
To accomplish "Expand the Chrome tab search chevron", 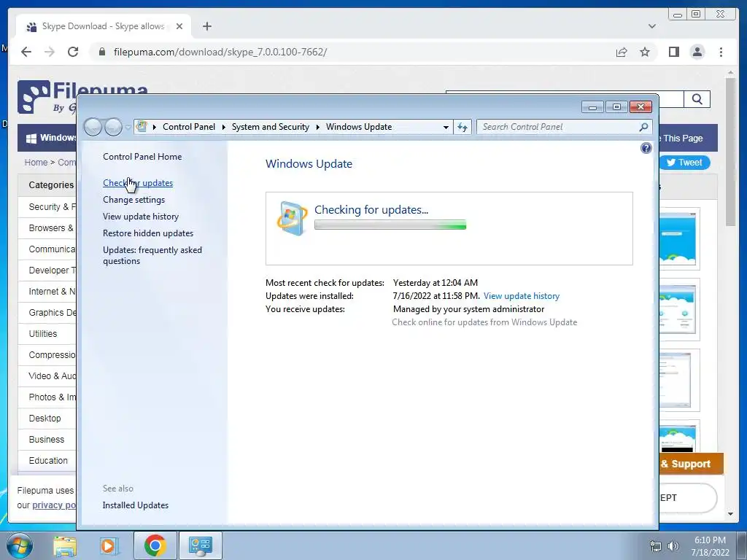I will point(651,26).
